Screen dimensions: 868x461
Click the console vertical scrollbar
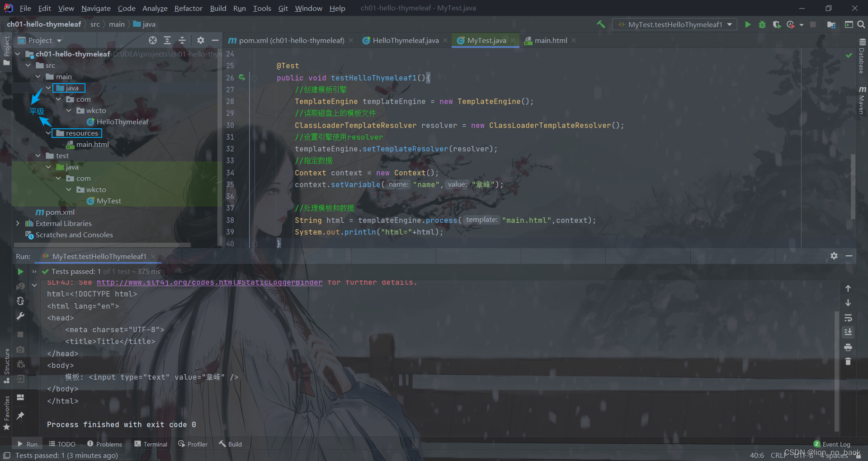coord(837,371)
